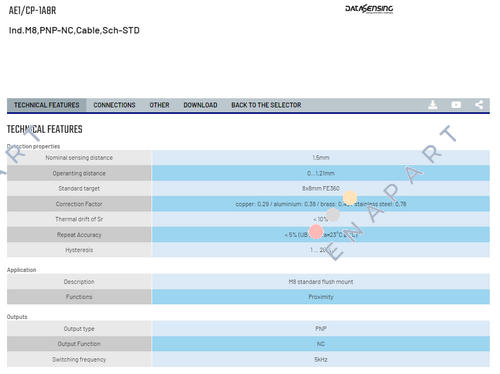
Task: Go back to the selector
Action: point(266,105)
